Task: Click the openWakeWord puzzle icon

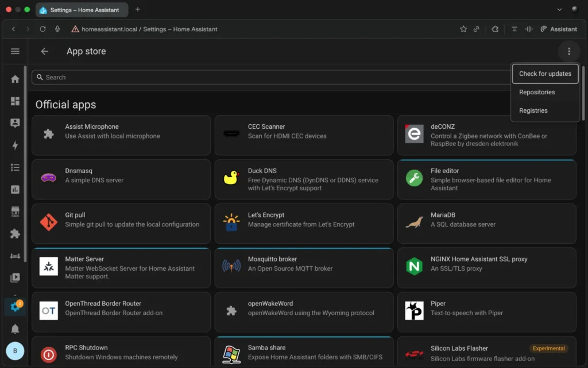Action: [x=231, y=310]
